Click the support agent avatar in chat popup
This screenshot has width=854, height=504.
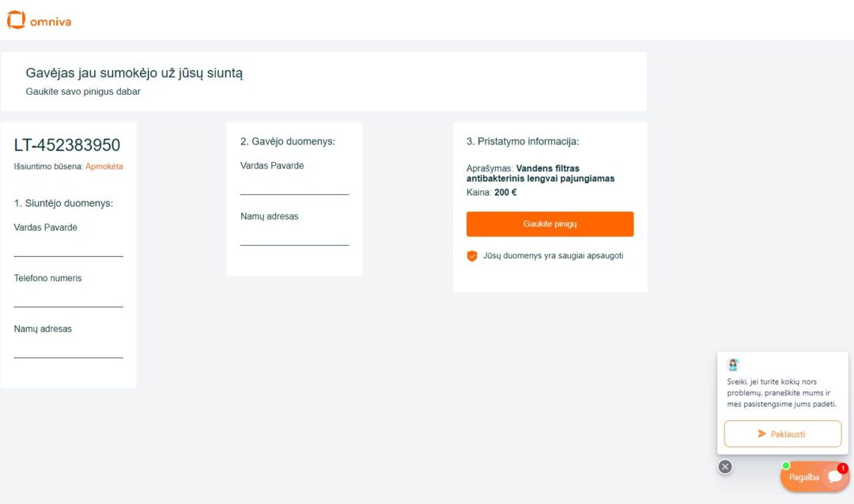pyautogui.click(x=733, y=365)
